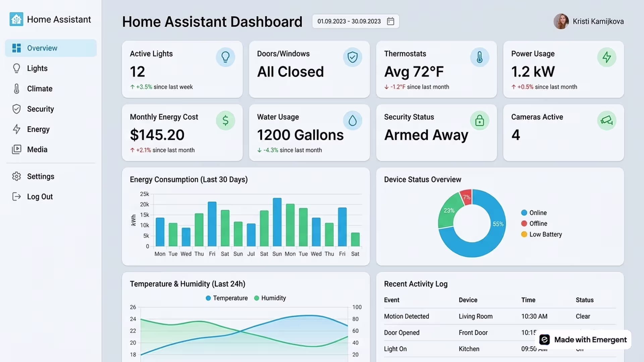Go to the Lights section
644x362 pixels.
coord(37,68)
